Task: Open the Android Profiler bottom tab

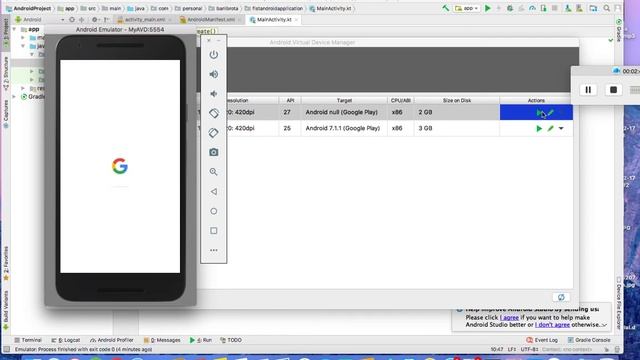Action: coord(111,340)
